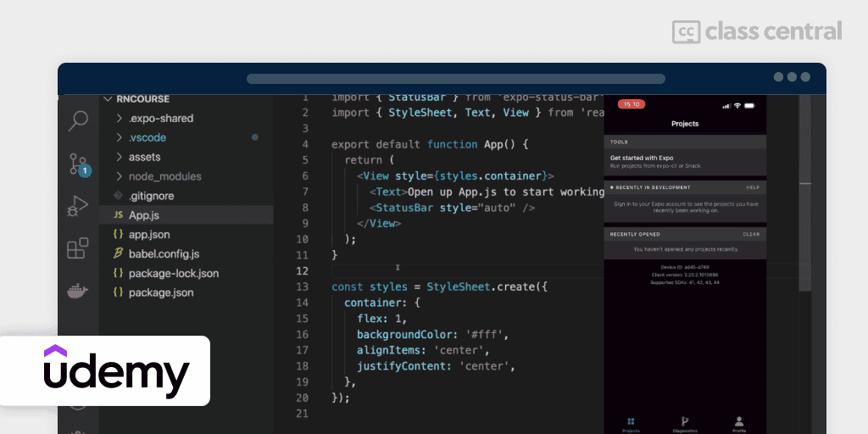Open Run and Debug view
868x434 pixels.
[x=78, y=207]
